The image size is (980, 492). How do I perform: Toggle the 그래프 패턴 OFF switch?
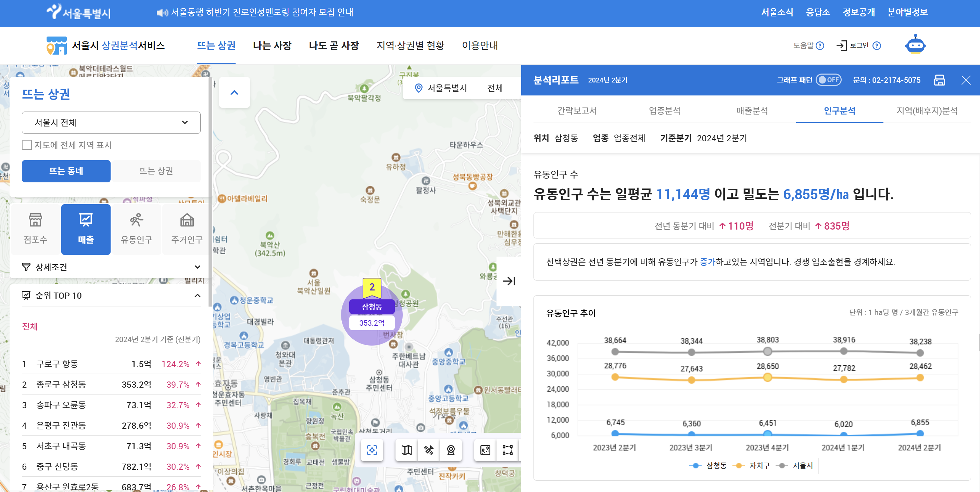pyautogui.click(x=828, y=80)
